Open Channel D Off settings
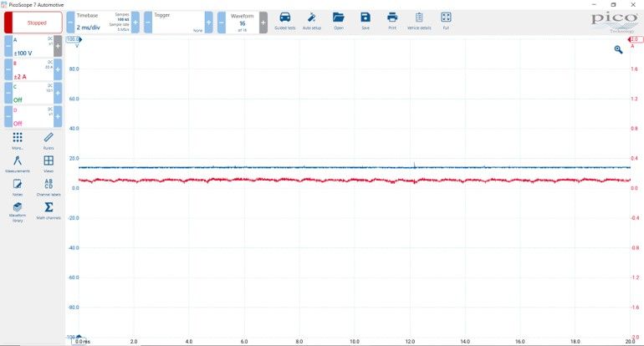The height and width of the screenshot is (346, 644). (33, 115)
